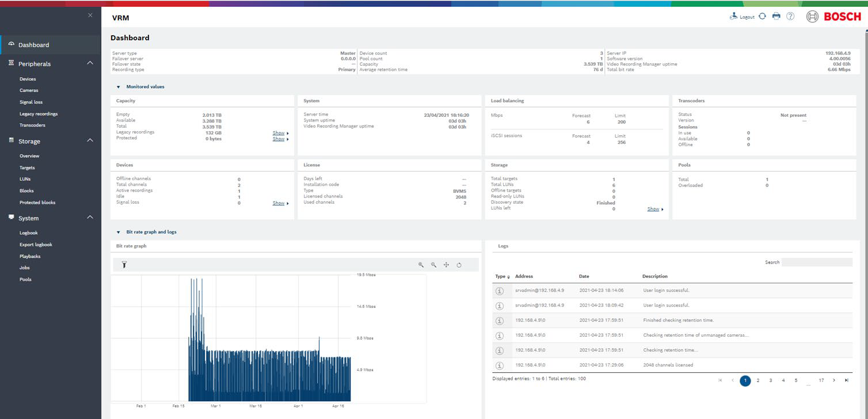Go to logs page 3
Screen dimensions: 868x419
[x=771, y=380]
